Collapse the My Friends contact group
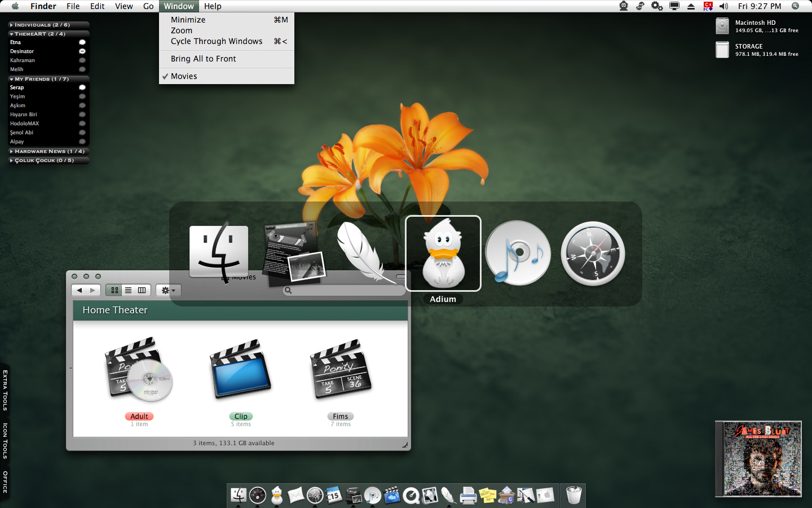The image size is (812, 508). tap(48, 79)
